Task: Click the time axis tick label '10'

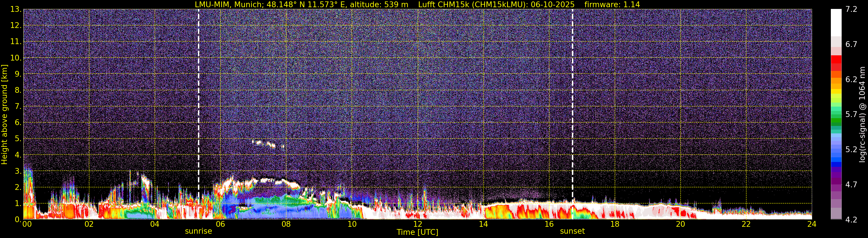Action: coord(352,224)
